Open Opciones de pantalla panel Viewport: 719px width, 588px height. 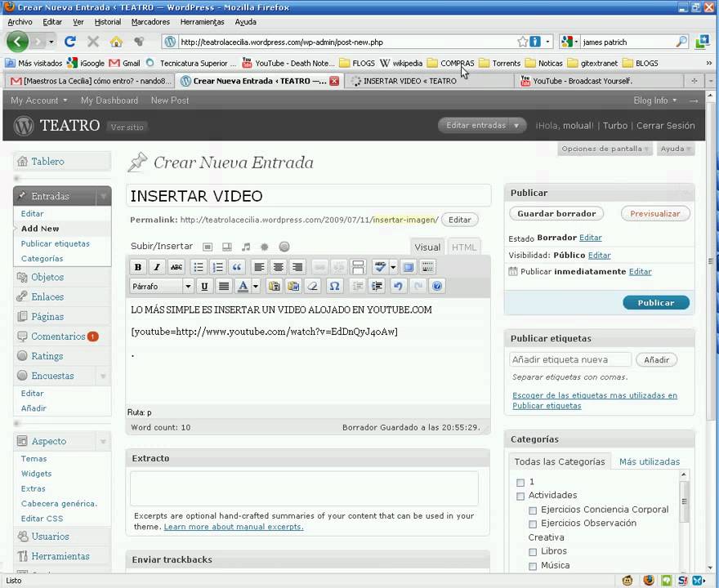coord(605,149)
